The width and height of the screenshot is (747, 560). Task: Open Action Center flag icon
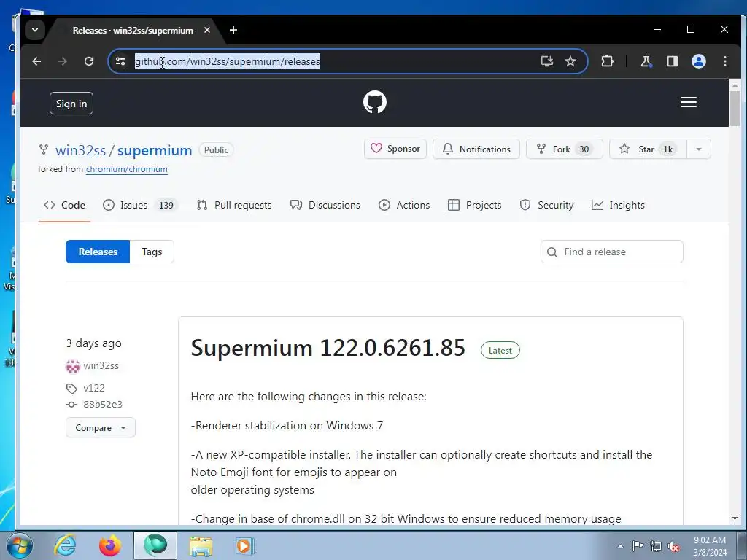(638, 546)
